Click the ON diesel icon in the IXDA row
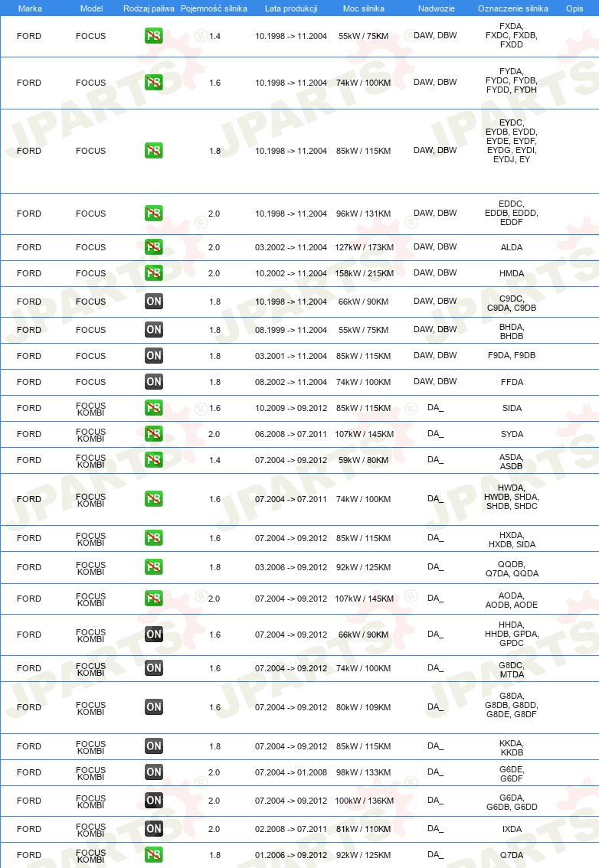 [153, 829]
